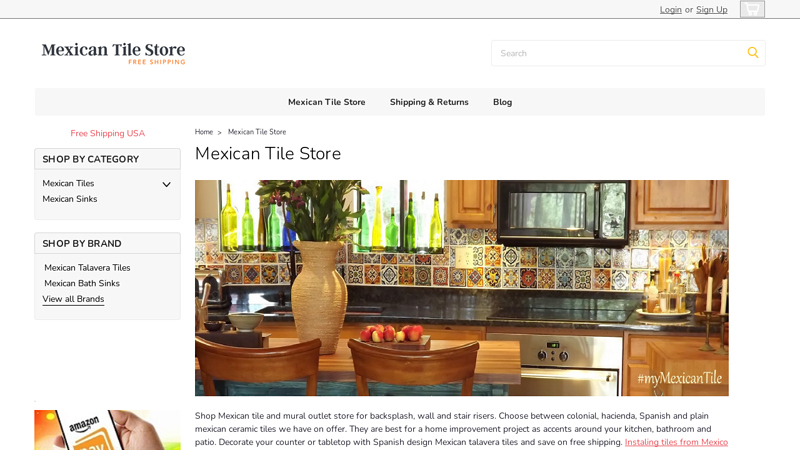The image size is (800, 450).
Task: Click the SHOP BY CATEGORY heading
Action: click(91, 159)
